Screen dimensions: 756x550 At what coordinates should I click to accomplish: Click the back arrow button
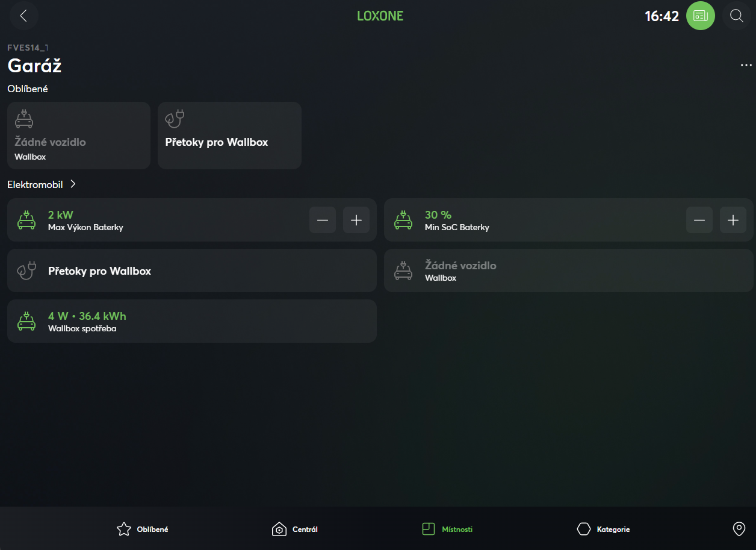pyautogui.click(x=24, y=16)
